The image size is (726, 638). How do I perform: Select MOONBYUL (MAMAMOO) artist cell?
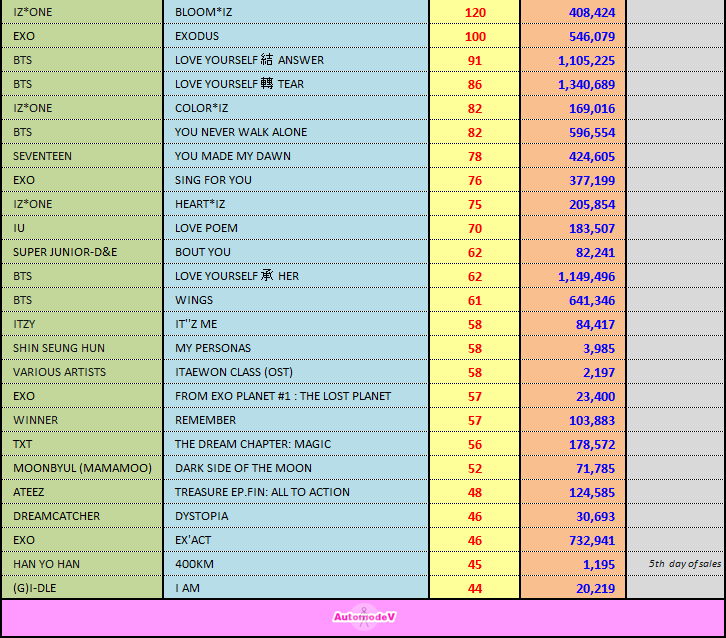[x=82, y=468]
